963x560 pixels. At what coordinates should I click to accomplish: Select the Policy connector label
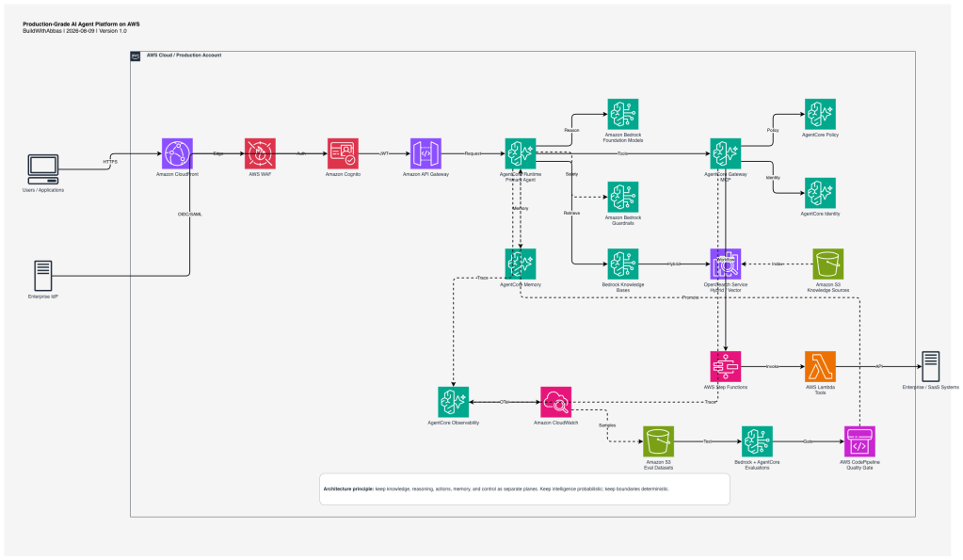(x=773, y=130)
